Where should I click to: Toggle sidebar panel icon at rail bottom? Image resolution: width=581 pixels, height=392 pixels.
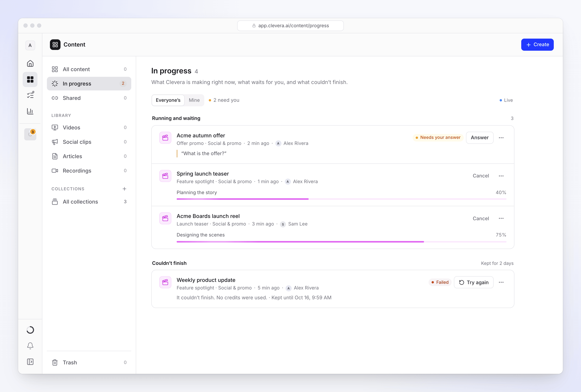pos(30,362)
